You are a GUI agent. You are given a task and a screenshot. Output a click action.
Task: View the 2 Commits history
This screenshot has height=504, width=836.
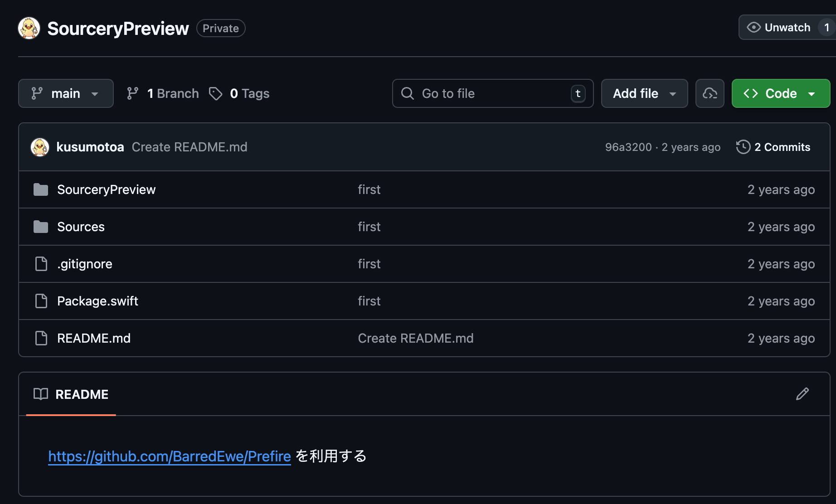pos(773,147)
